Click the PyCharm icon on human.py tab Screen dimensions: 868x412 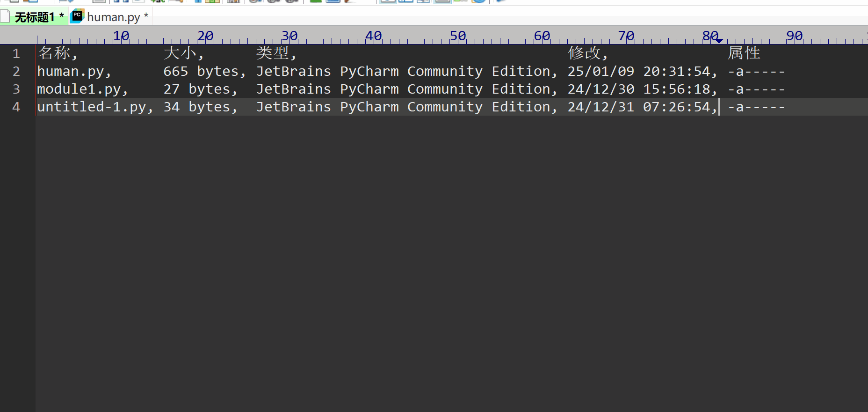click(x=77, y=16)
